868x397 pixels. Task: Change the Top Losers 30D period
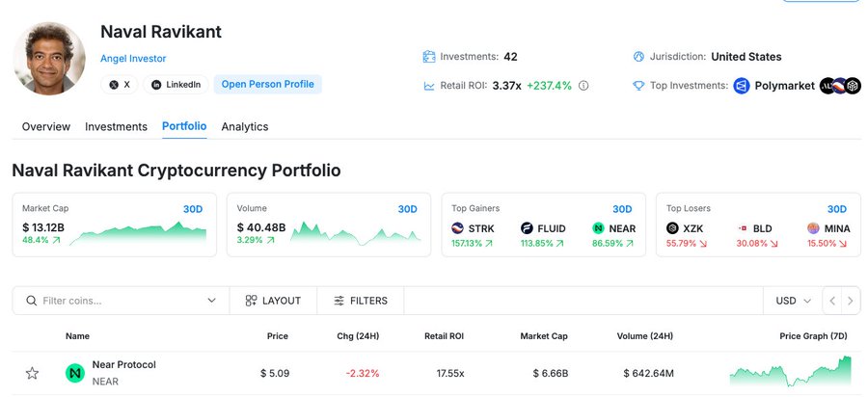point(837,209)
